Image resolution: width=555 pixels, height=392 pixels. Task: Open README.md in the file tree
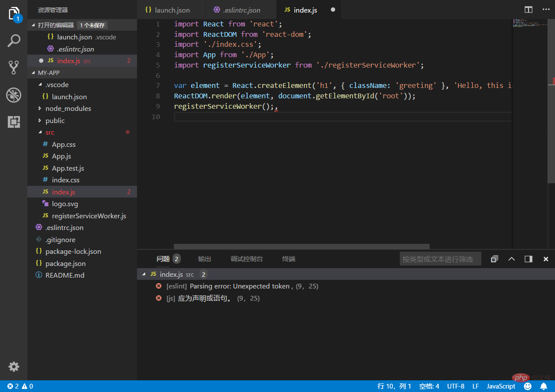82,275
